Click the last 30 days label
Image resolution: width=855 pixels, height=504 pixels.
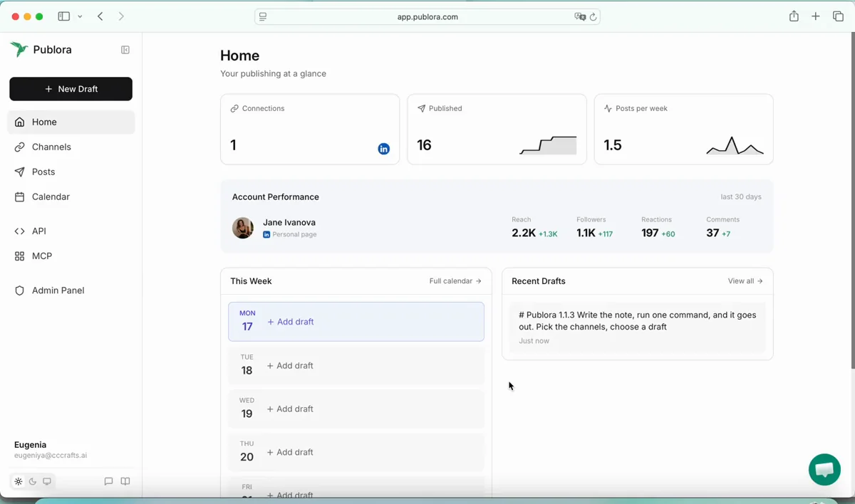pos(741,196)
